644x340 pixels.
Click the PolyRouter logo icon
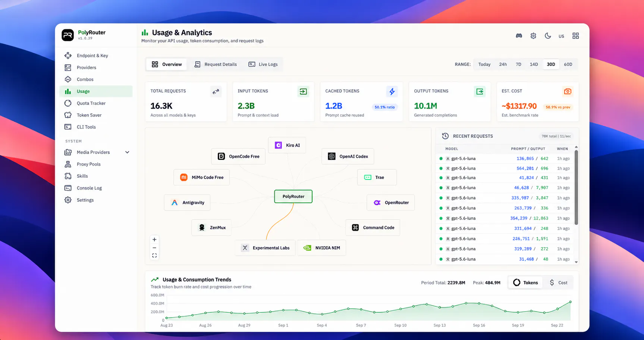68,35
